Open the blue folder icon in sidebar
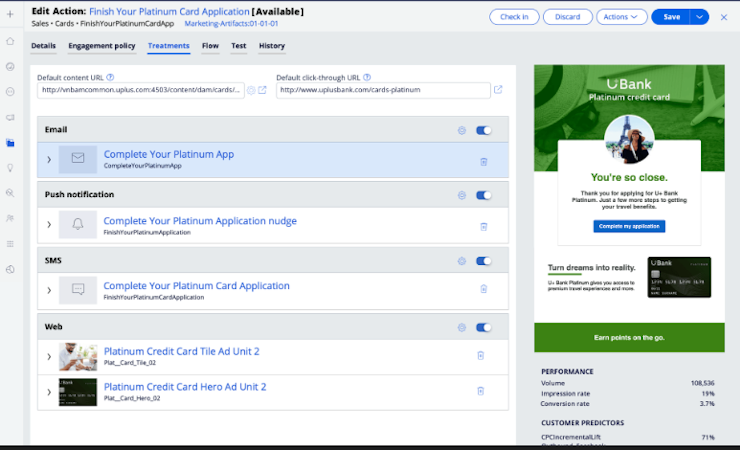 coord(10,143)
